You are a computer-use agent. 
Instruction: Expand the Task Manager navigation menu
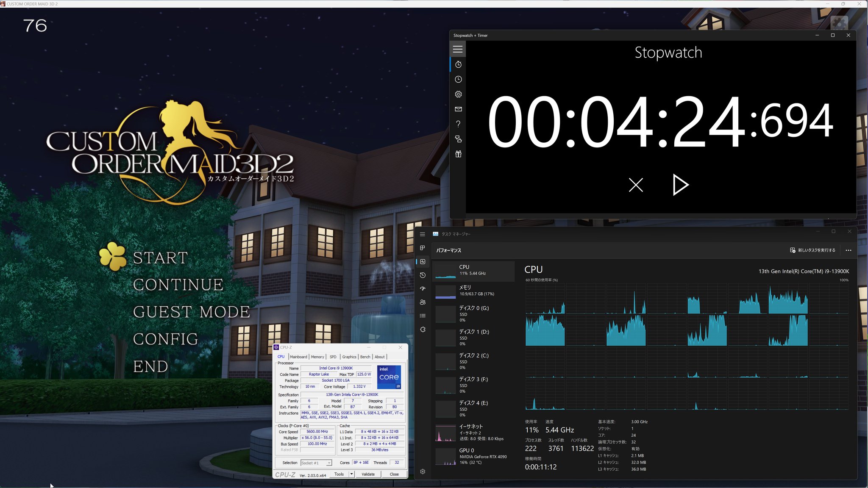(423, 234)
